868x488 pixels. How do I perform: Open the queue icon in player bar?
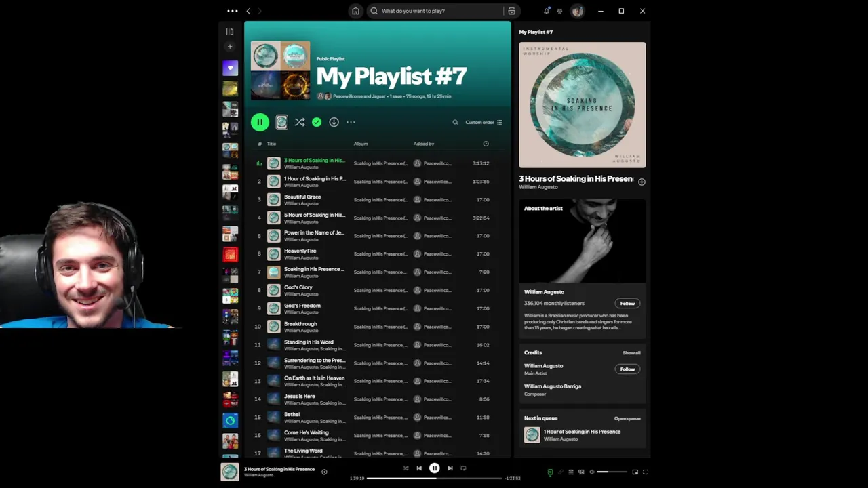click(x=571, y=472)
